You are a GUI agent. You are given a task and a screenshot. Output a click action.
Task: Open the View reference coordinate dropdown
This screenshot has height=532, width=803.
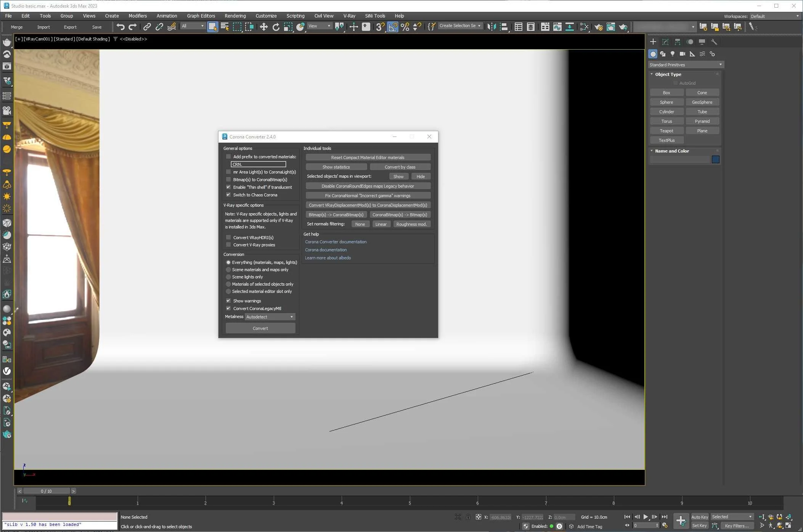[319, 26]
